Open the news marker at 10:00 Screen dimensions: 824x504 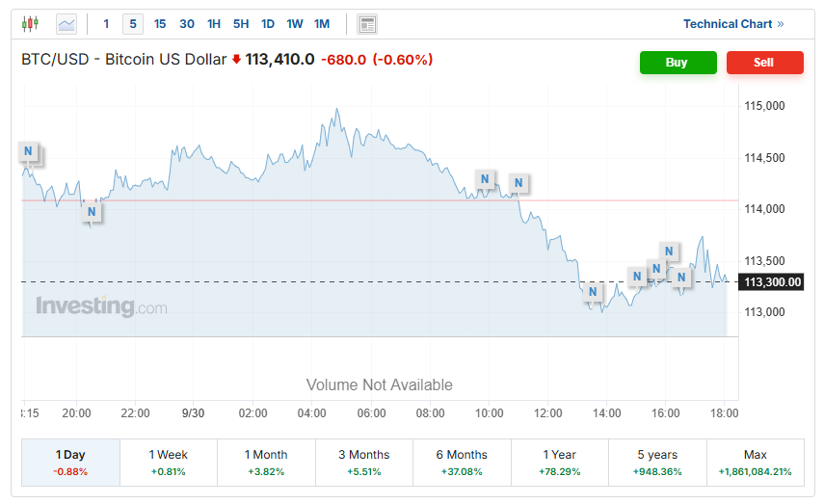pyautogui.click(x=486, y=178)
